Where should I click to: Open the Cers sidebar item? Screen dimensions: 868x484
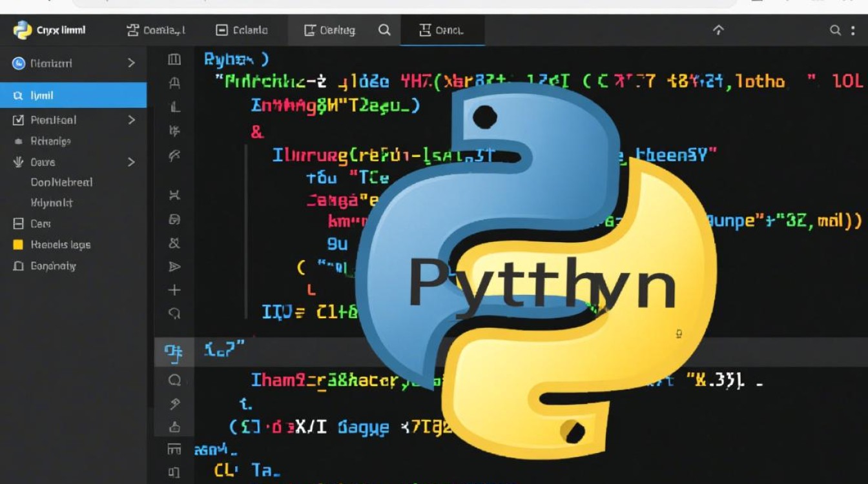(x=40, y=224)
